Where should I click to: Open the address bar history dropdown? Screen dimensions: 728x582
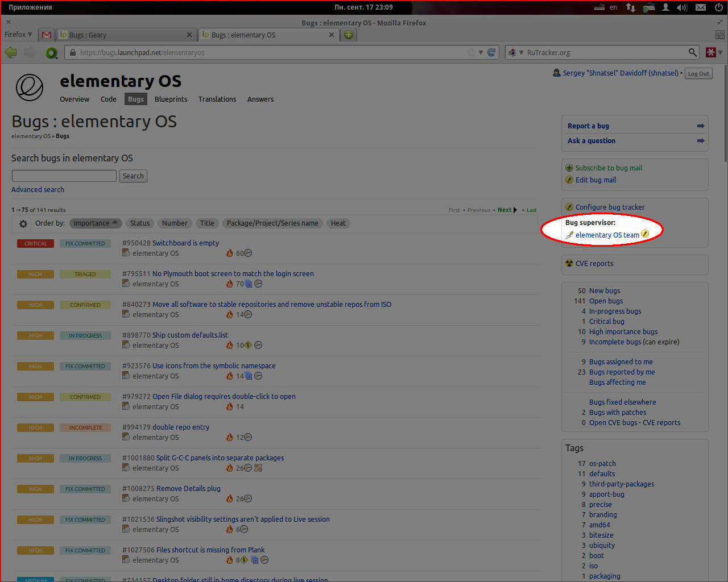(481, 52)
